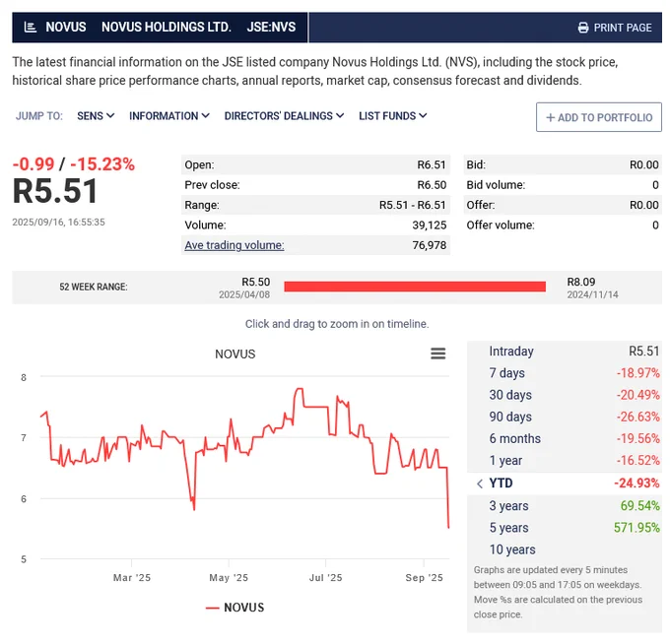Toggle the NOVUS series legend item

pyautogui.click(x=235, y=608)
